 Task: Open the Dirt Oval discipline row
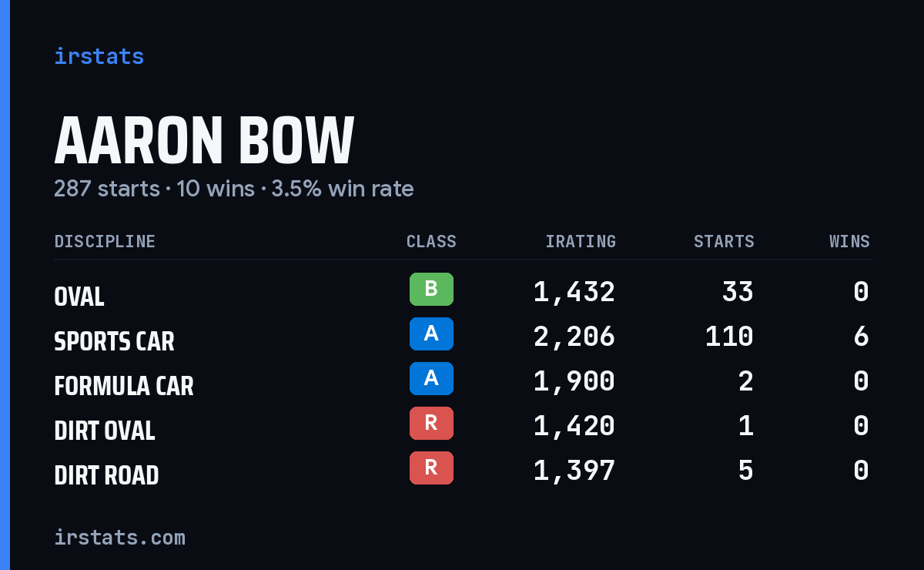click(x=462, y=426)
